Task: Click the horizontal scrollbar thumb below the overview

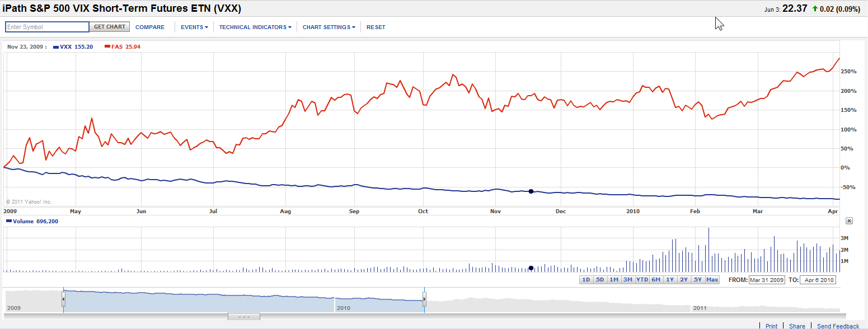Action: [x=244, y=316]
